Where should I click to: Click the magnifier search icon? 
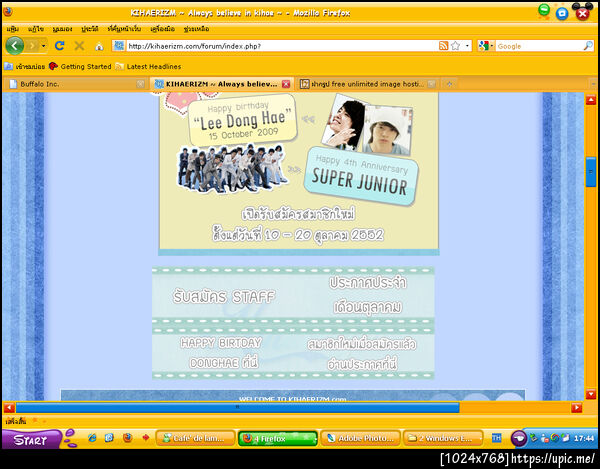(x=587, y=46)
